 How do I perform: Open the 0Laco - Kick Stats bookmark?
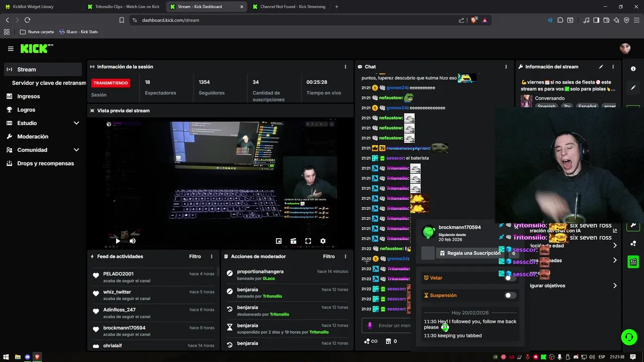[x=78, y=32]
